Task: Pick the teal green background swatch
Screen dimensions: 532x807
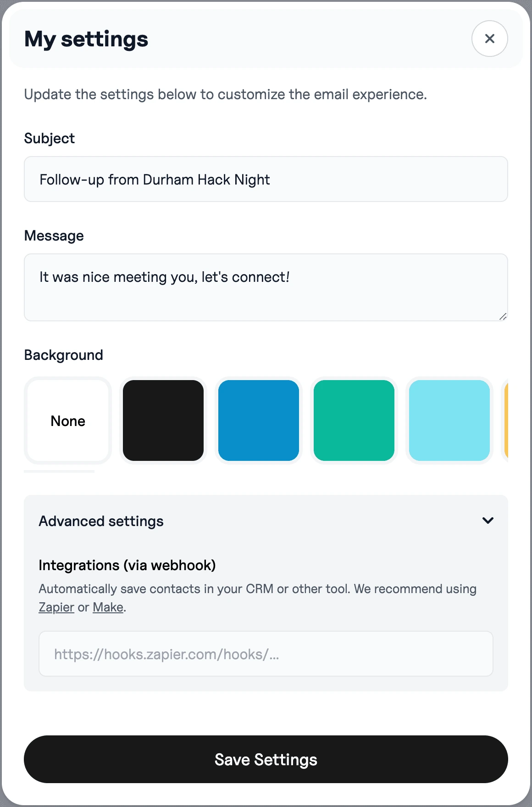Action: pyautogui.click(x=354, y=420)
